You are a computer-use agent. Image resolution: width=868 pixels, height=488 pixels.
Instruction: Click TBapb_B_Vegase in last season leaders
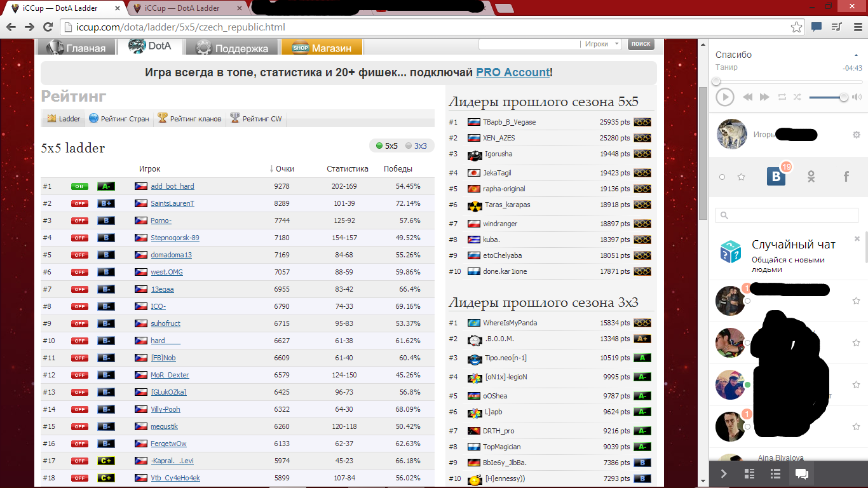(509, 122)
